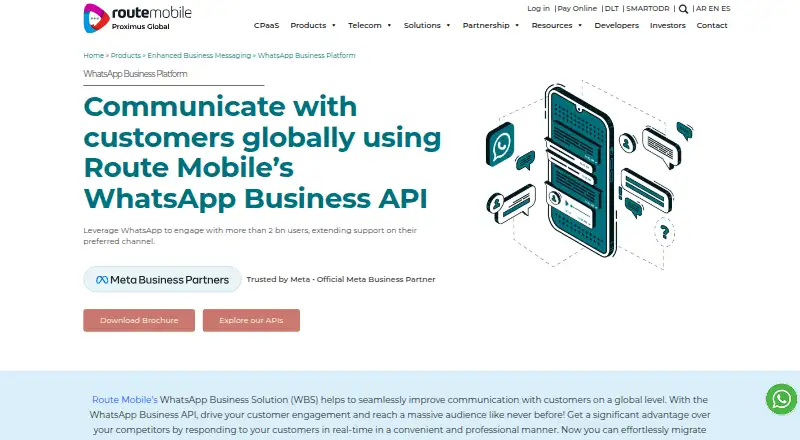
Task: Open the DLT link
Action: tap(612, 8)
